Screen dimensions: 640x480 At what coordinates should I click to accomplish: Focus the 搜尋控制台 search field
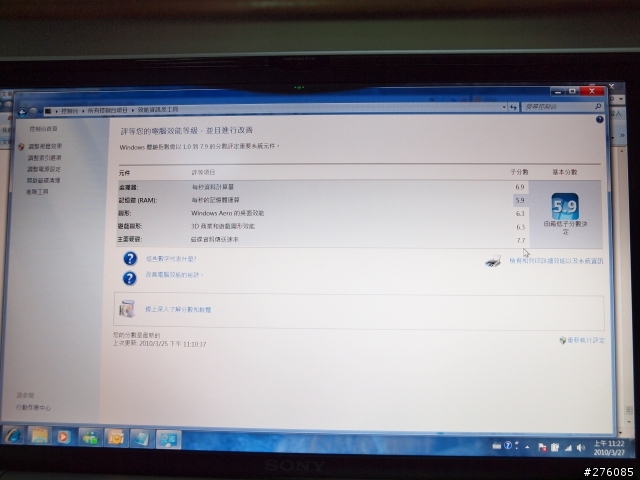pos(558,107)
